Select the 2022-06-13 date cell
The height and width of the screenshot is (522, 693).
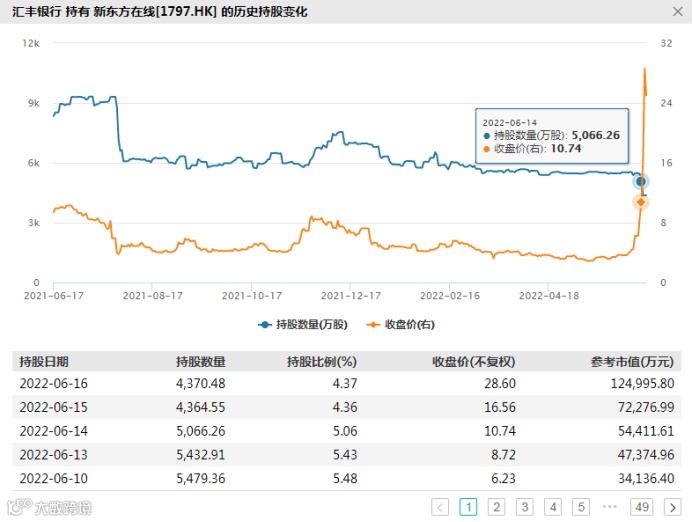(53, 455)
